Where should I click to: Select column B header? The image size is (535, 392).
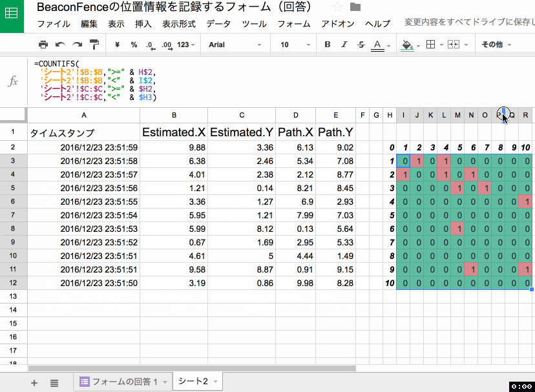(x=174, y=116)
